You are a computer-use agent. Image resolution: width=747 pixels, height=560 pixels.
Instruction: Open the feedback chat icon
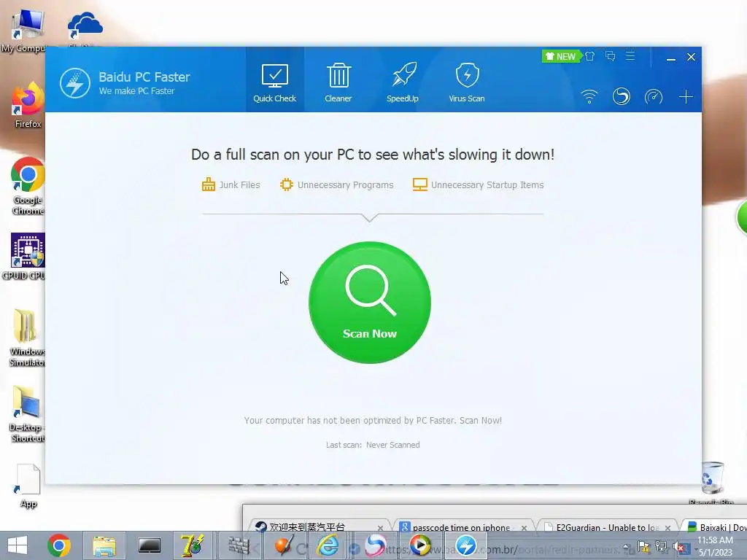tap(611, 56)
